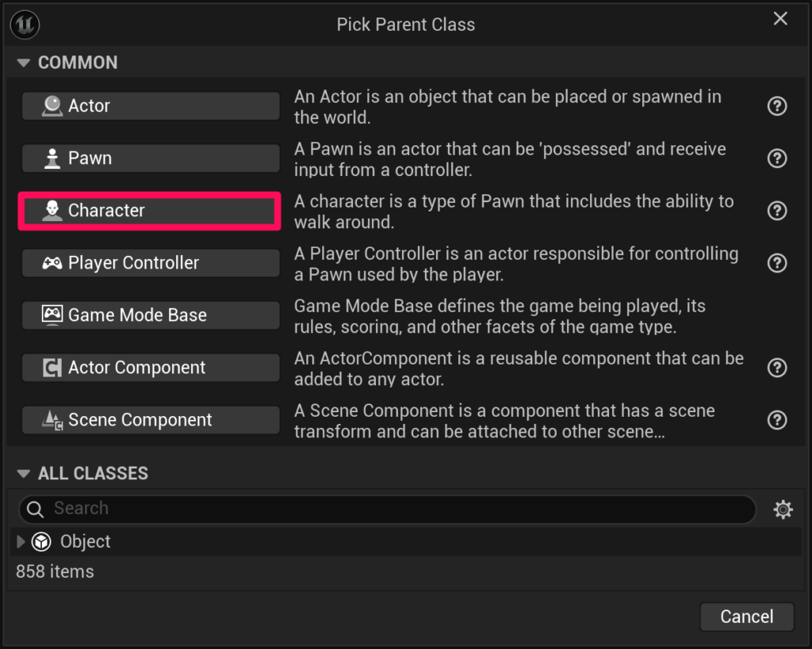Choose Pawn as parent class
Screen dimensions: 812x649
(151, 158)
